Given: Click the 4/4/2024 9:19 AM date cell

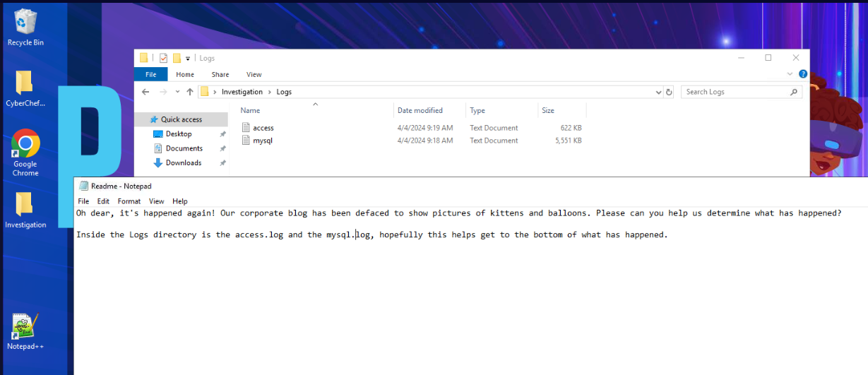Looking at the screenshot, I should click(x=425, y=128).
